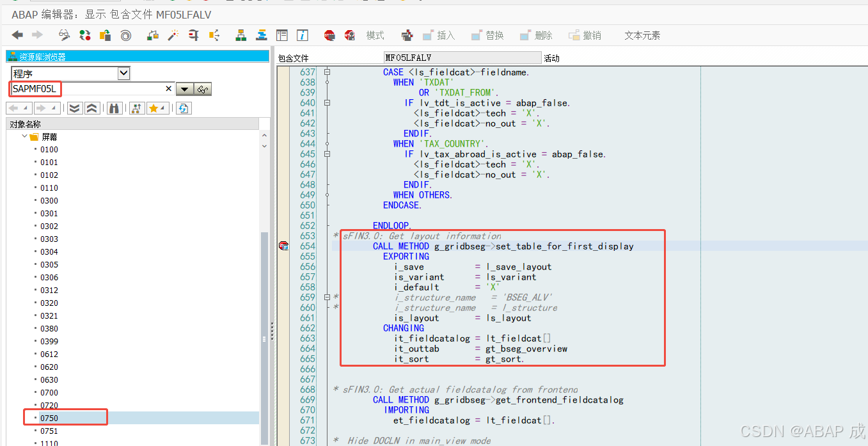Click the 插入 insert button

[439, 35]
